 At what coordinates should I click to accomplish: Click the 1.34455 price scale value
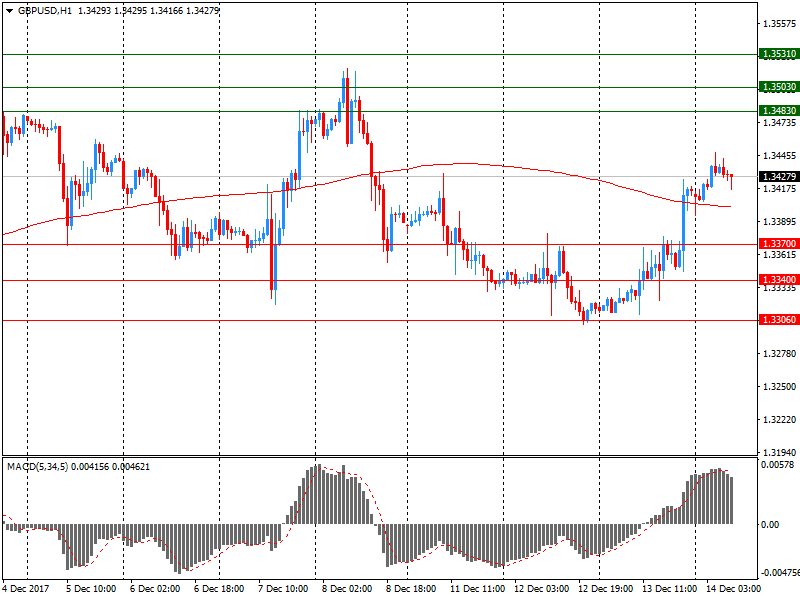[779, 156]
